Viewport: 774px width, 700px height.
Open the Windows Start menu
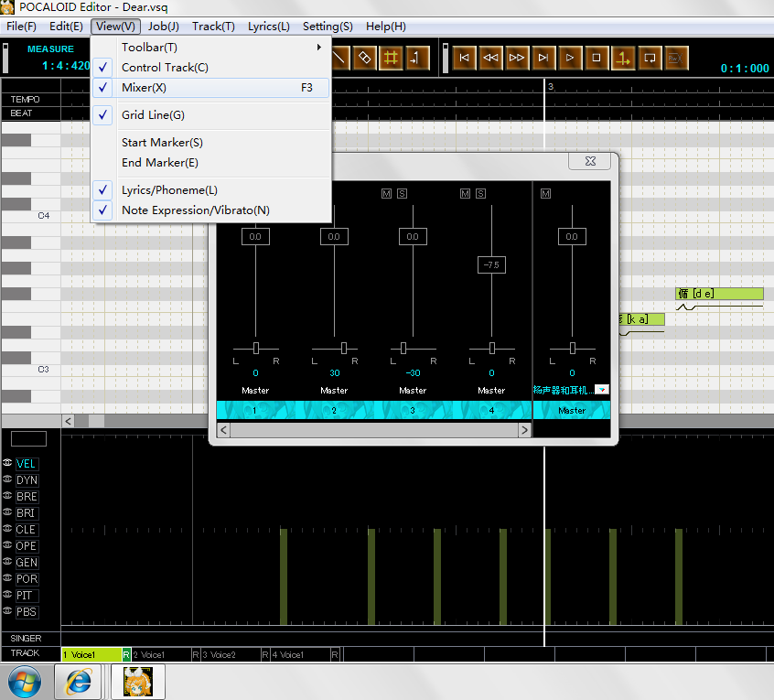[x=25, y=682]
